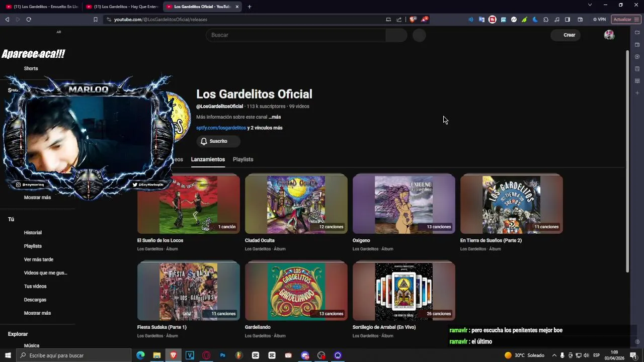Viewport: 644px width, 362px height.
Task: Open the share icon in the address bar
Action: coord(399,20)
